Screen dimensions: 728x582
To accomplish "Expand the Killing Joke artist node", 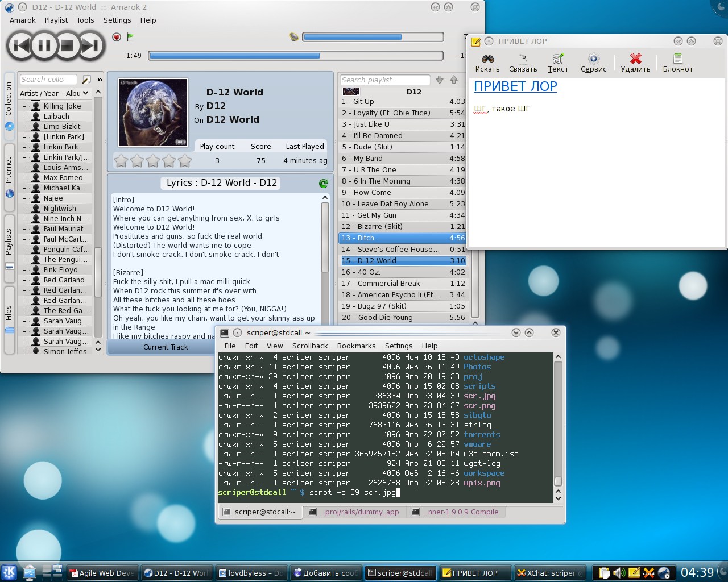I will [24, 106].
